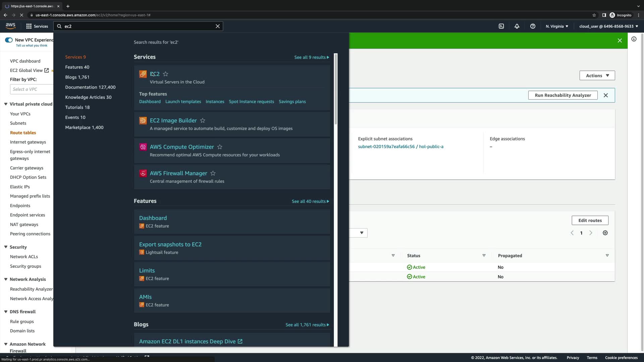This screenshot has width=644, height=362.
Task: Open Launch templates feature link
Action: click(183, 102)
